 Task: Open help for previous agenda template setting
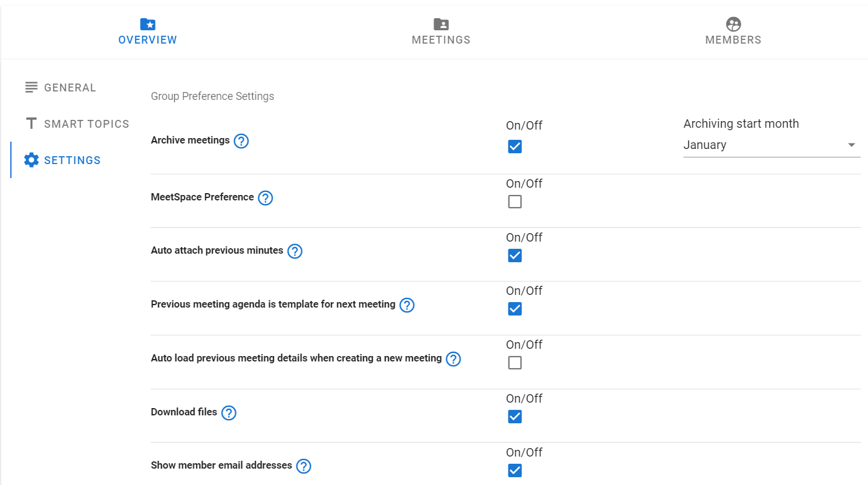tap(407, 305)
